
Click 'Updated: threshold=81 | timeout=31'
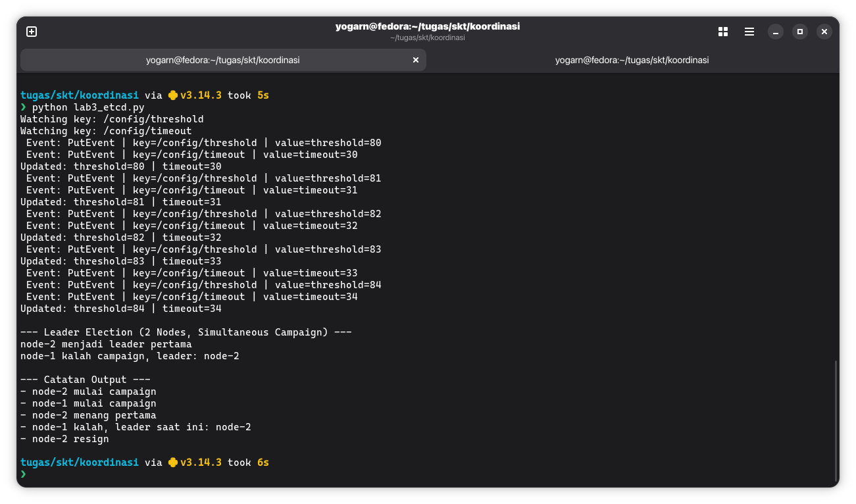tap(121, 202)
